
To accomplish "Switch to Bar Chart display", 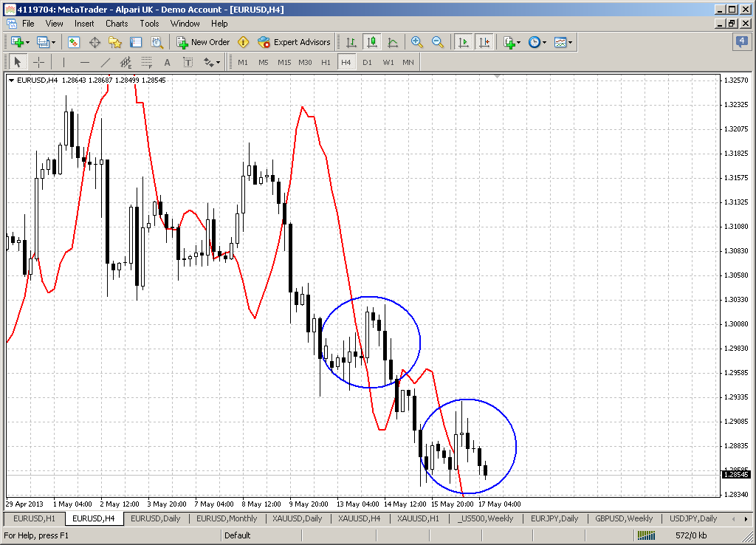I will [x=351, y=42].
